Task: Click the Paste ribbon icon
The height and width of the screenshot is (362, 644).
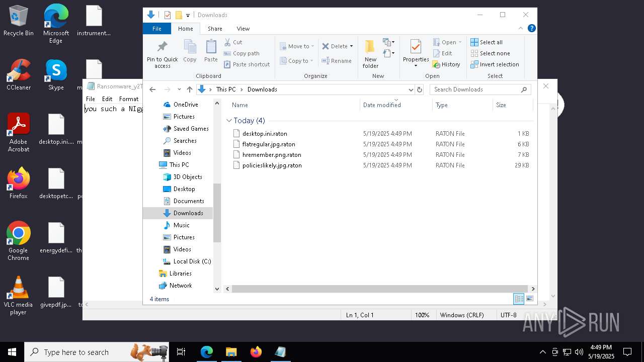Action: click(211, 51)
